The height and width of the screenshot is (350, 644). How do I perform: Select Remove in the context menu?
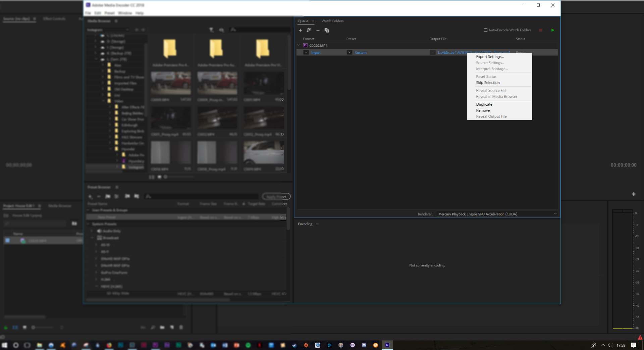[483, 110]
